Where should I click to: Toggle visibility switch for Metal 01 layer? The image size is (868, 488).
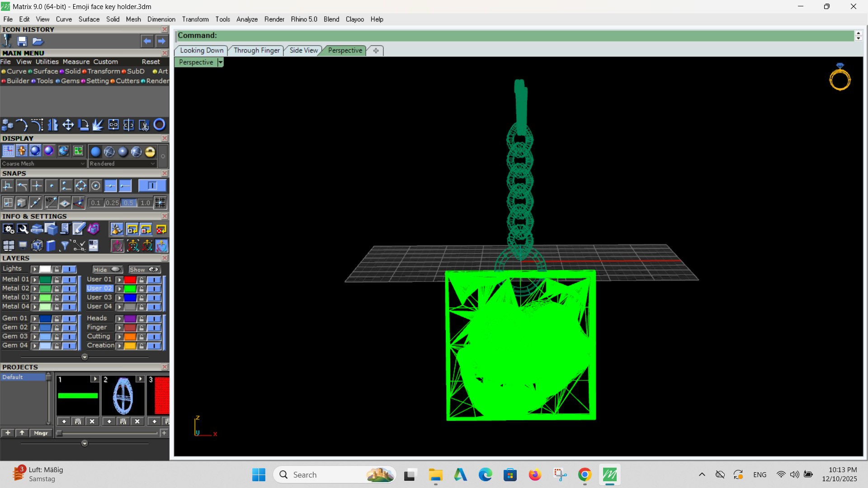(69, 280)
